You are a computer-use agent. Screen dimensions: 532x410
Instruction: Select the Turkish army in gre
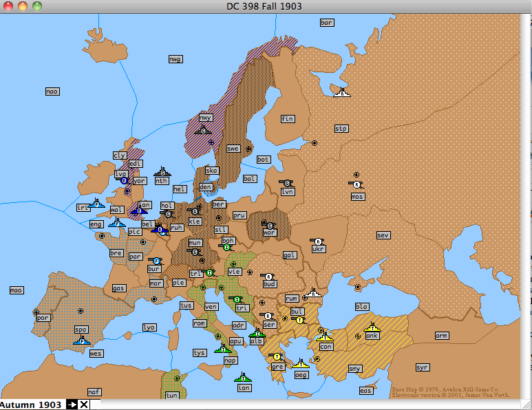coord(277,356)
